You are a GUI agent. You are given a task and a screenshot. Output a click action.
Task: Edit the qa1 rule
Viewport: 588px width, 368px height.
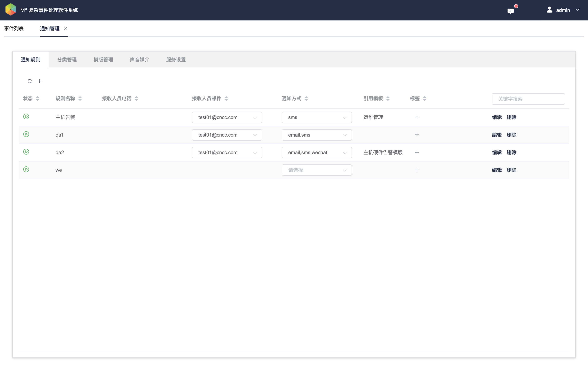pos(497,135)
